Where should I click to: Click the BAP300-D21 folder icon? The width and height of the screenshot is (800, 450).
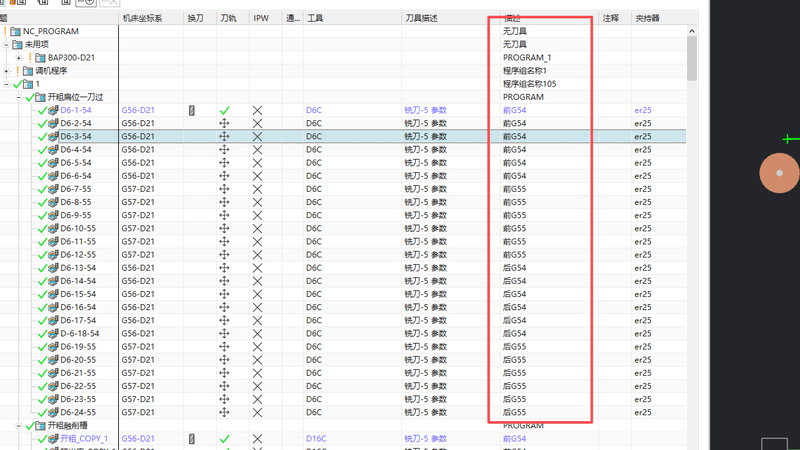coord(40,58)
